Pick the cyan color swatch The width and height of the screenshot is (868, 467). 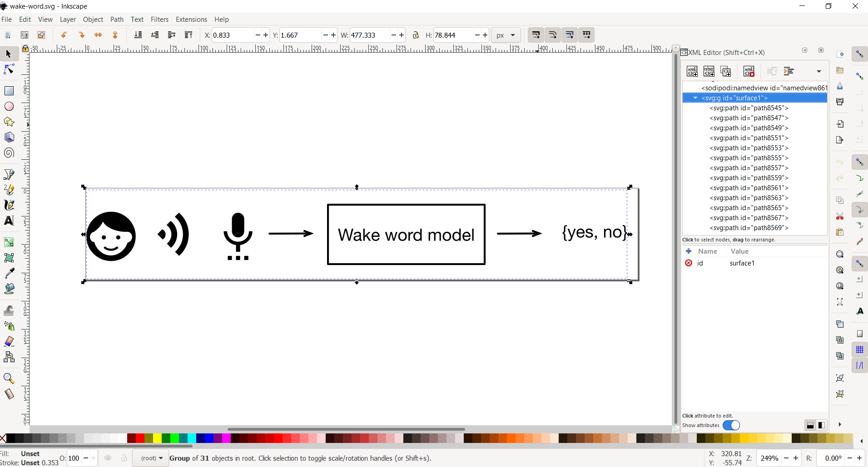pyautogui.click(x=192, y=438)
